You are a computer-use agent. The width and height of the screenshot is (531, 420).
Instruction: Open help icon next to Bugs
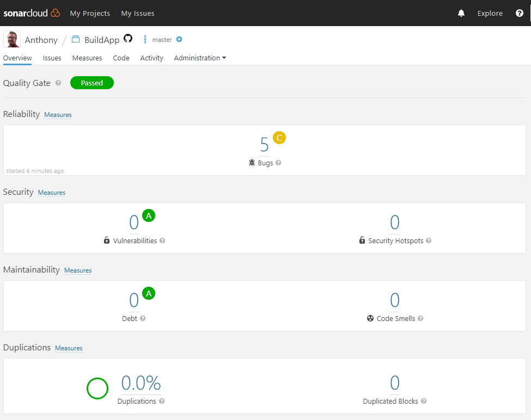[278, 163]
